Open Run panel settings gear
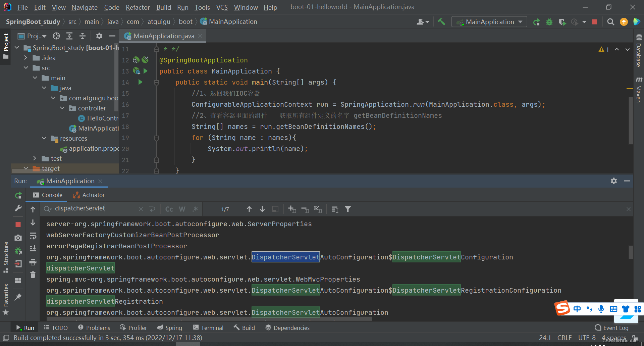The height and width of the screenshot is (346, 644). (x=614, y=181)
